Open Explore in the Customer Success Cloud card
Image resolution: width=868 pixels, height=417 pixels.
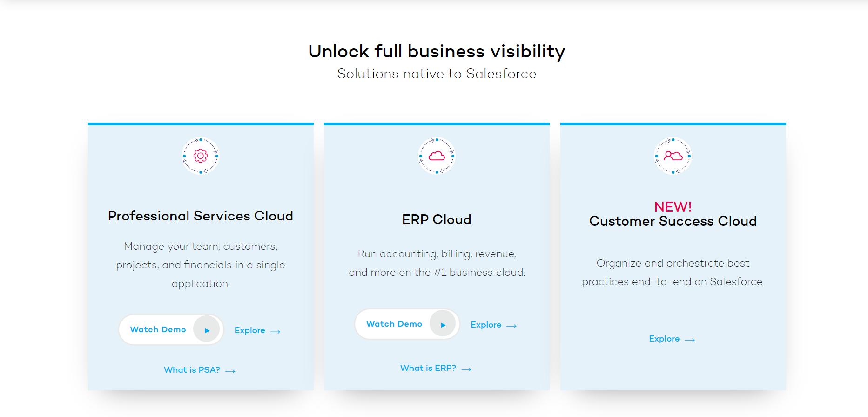(664, 339)
